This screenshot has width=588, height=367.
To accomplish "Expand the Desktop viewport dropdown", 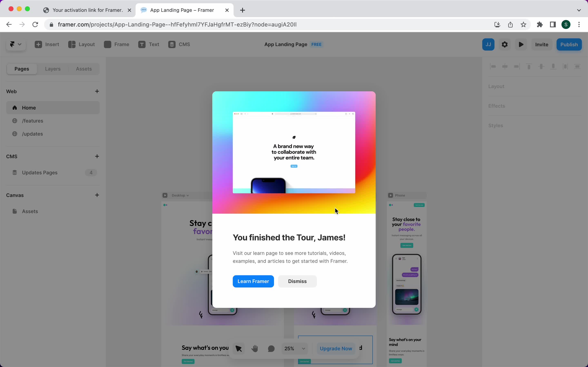I will (180, 195).
